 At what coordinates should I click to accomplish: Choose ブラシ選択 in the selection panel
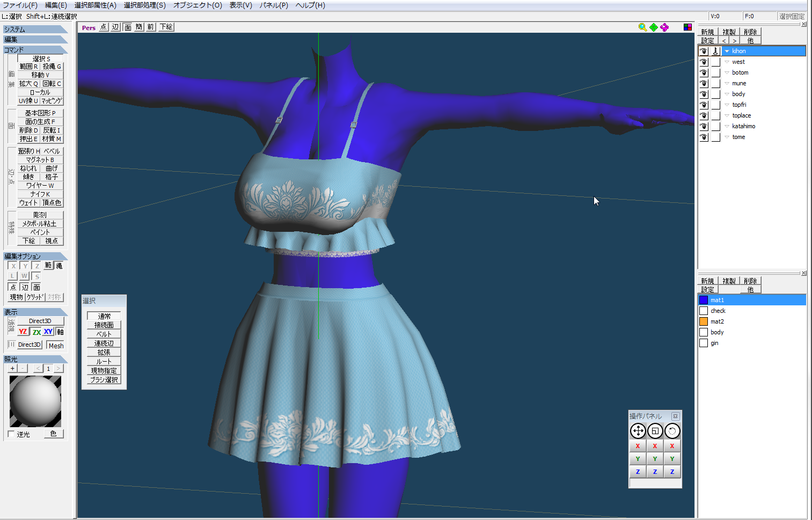click(x=104, y=380)
